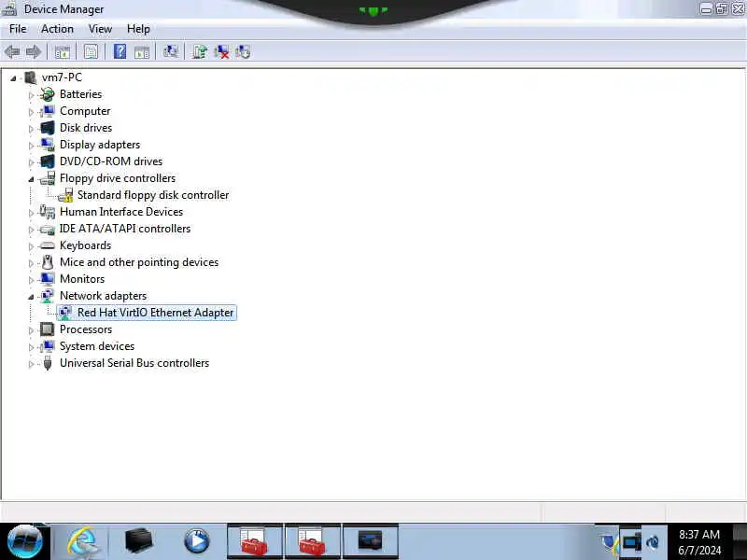Image resolution: width=747 pixels, height=560 pixels.
Task: Switch to the dark window taskbar item
Action: pyautogui.click(x=370, y=542)
